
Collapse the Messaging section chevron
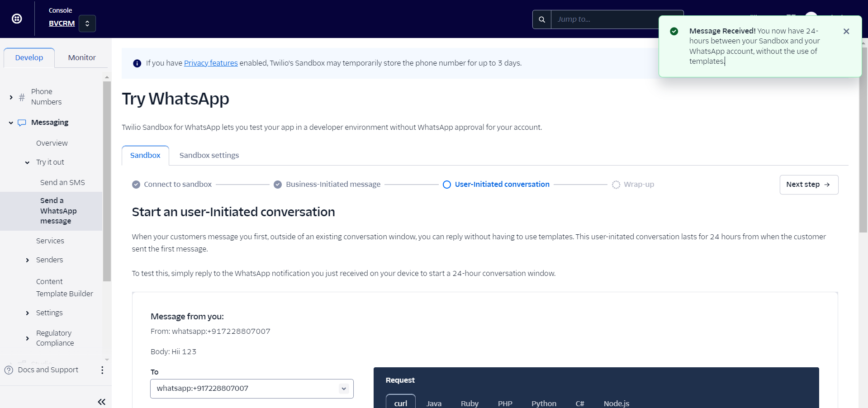coord(11,123)
